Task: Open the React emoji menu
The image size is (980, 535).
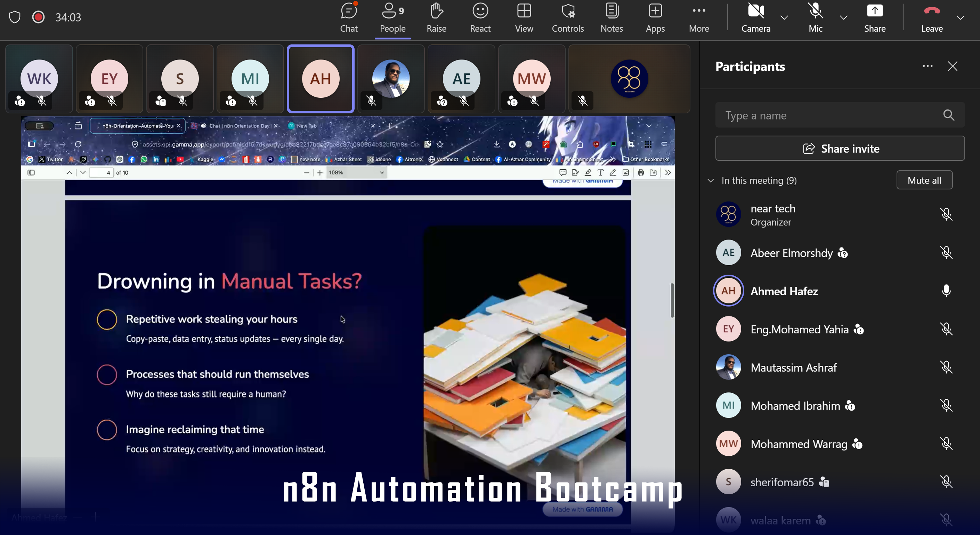Action: 480,18
